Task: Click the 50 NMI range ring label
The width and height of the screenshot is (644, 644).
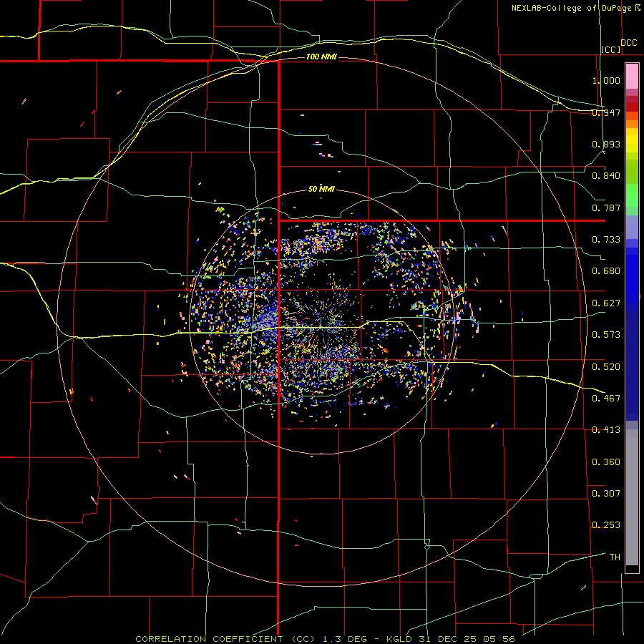Action: [x=321, y=189]
